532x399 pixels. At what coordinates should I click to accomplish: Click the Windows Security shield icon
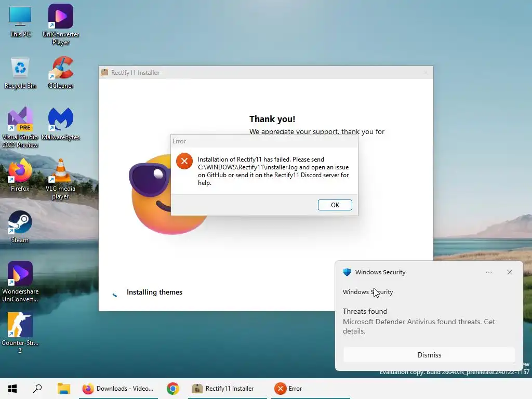pos(347,272)
